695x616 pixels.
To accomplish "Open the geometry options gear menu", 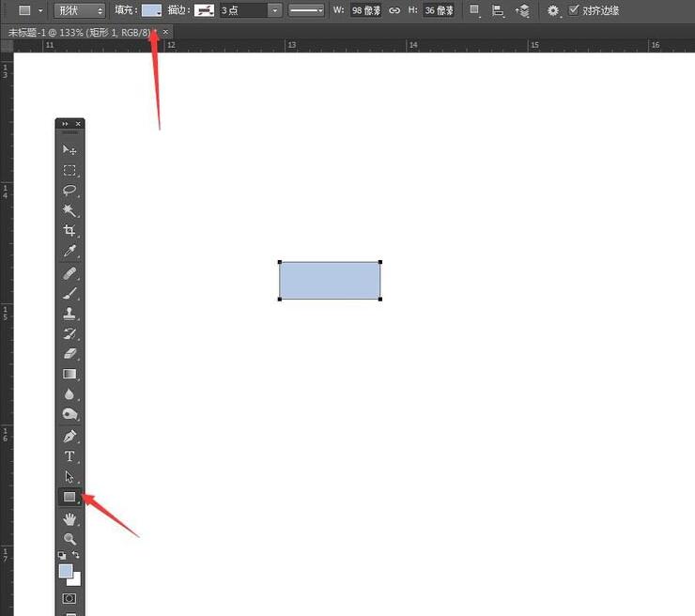I will coord(553,10).
